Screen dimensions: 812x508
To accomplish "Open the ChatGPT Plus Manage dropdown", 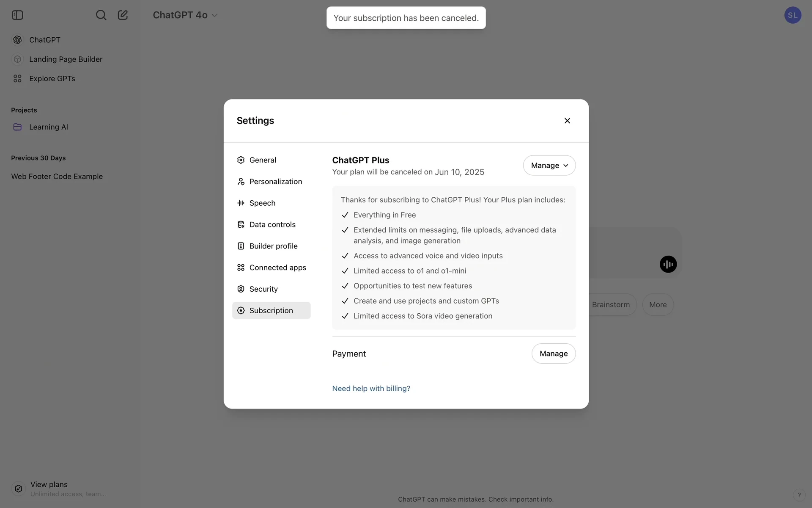I will 549,166.
